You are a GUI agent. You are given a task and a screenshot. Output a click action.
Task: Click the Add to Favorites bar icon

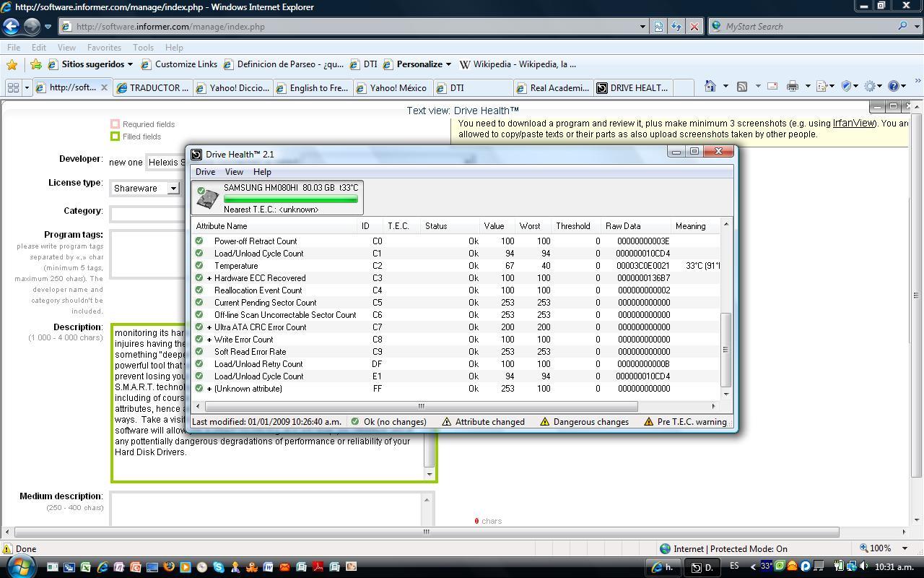tap(35, 64)
